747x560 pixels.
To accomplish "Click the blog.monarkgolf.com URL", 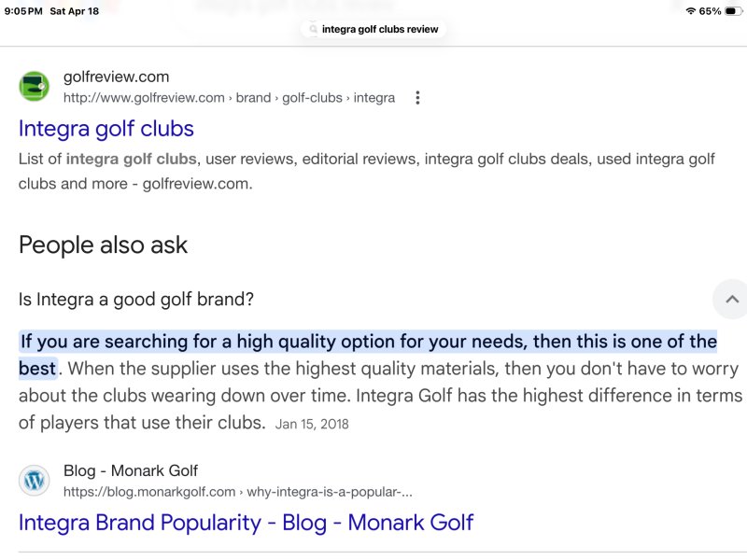I will (238, 492).
